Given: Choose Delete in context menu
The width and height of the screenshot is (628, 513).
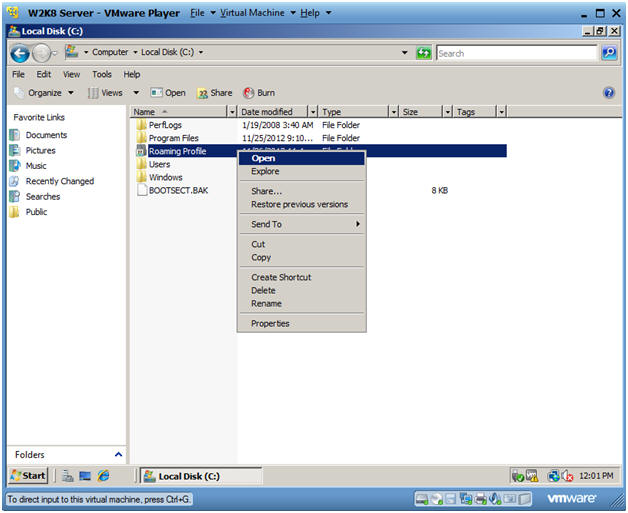Looking at the screenshot, I should 302,291.
